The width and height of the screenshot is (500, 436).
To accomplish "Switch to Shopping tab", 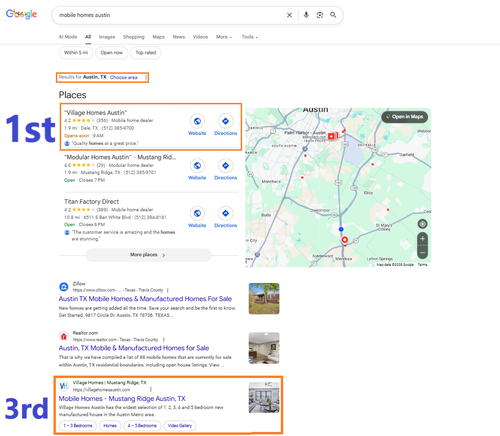I will [134, 37].
